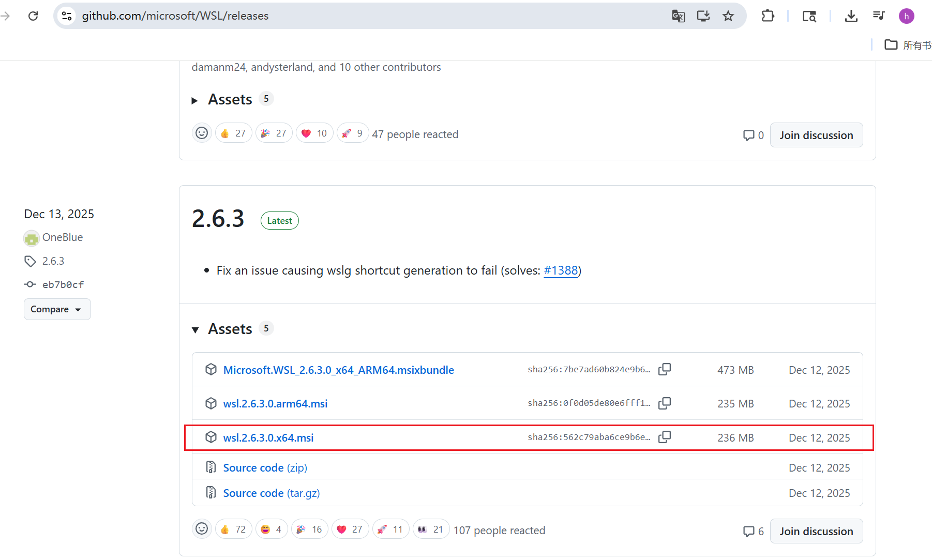Open site information icon in address bar
932x560 pixels.
[67, 16]
